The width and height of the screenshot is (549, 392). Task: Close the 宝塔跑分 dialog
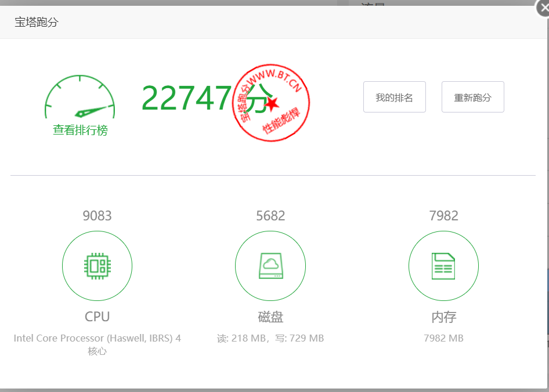coord(543,8)
